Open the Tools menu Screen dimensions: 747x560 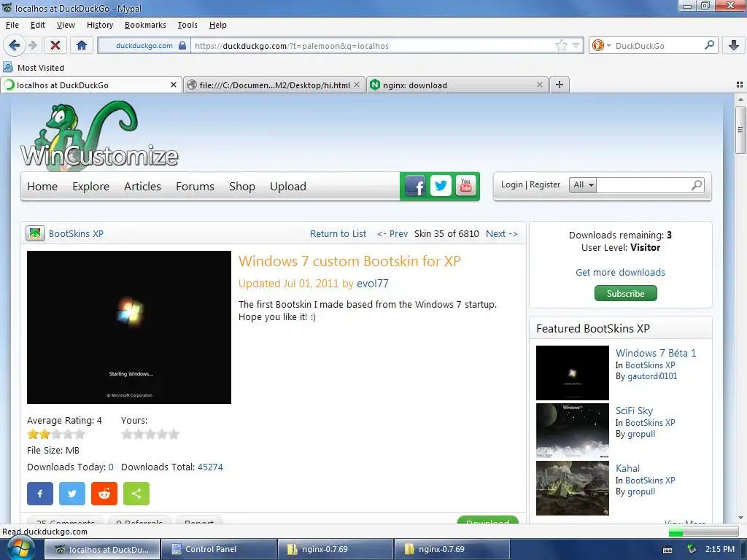click(x=187, y=25)
